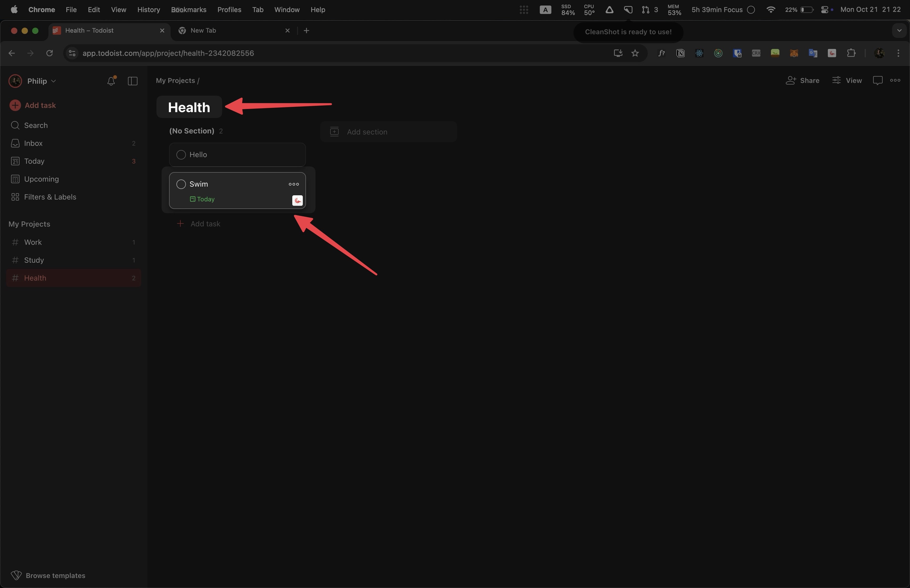Open Swim task's three-dot menu
The width and height of the screenshot is (910, 588).
pos(293,185)
